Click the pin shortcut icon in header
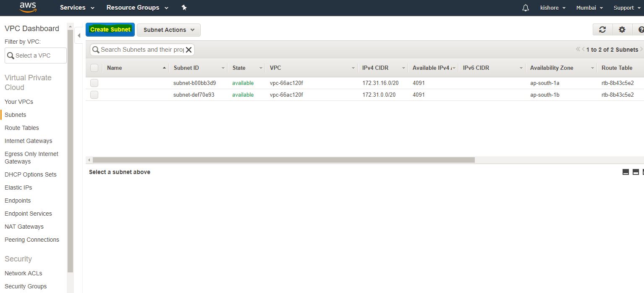644x293 pixels. pyautogui.click(x=184, y=8)
